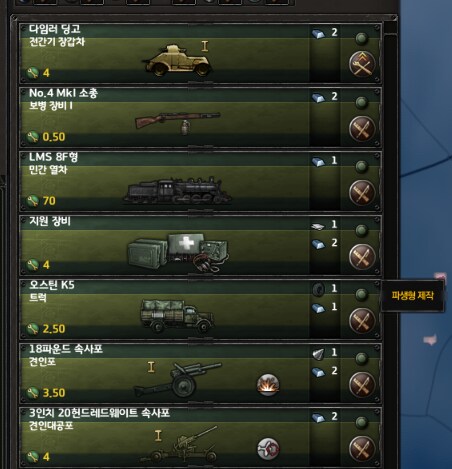Toggle green status dot on 다임러 딩고 row
452x469 pixels.
click(x=361, y=39)
